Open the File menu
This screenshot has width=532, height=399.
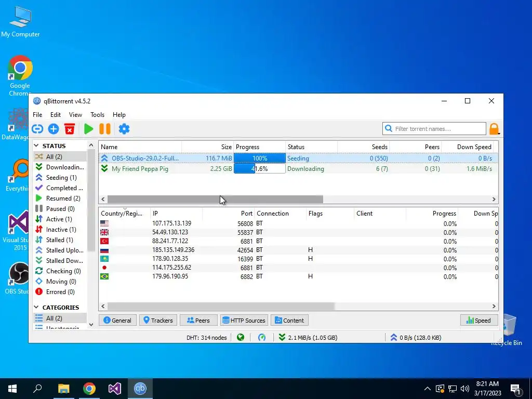pos(37,115)
